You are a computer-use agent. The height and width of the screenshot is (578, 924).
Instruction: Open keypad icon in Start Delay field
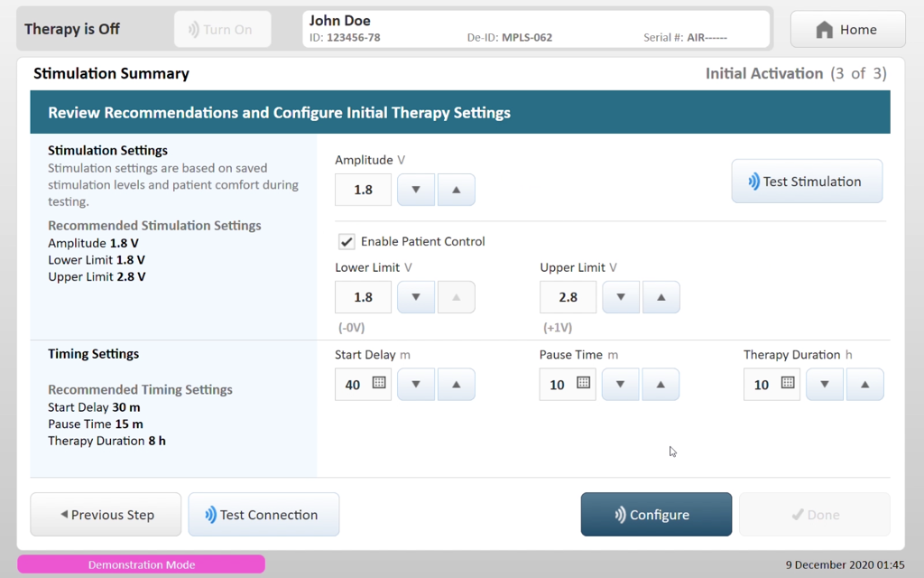click(379, 383)
